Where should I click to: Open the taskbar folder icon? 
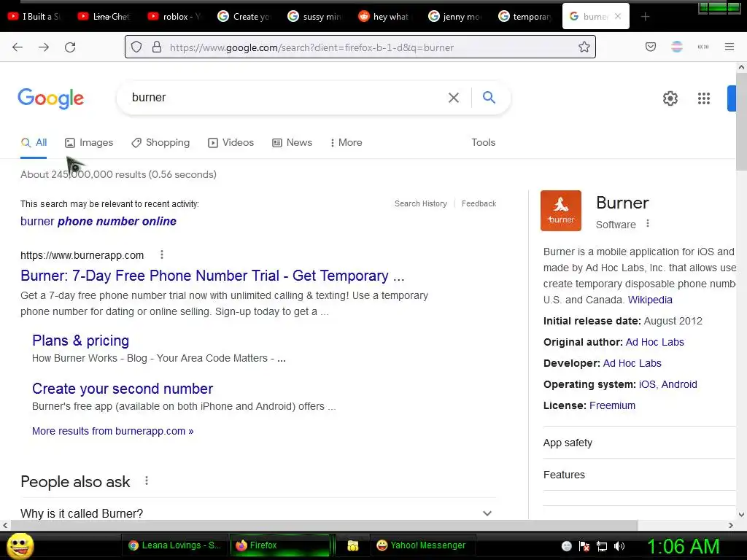tap(352, 545)
